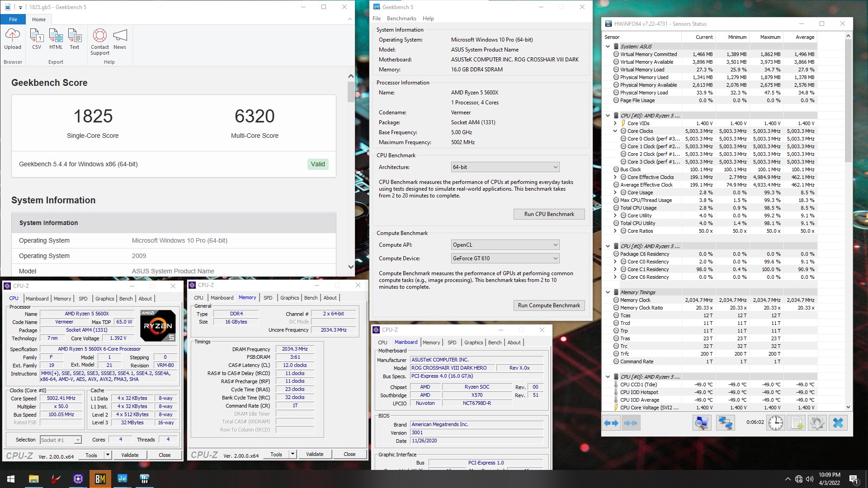The height and width of the screenshot is (488, 868).
Task: Start HWiNFO logging with sheet-plus icon
Action: (x=797, y=423)
